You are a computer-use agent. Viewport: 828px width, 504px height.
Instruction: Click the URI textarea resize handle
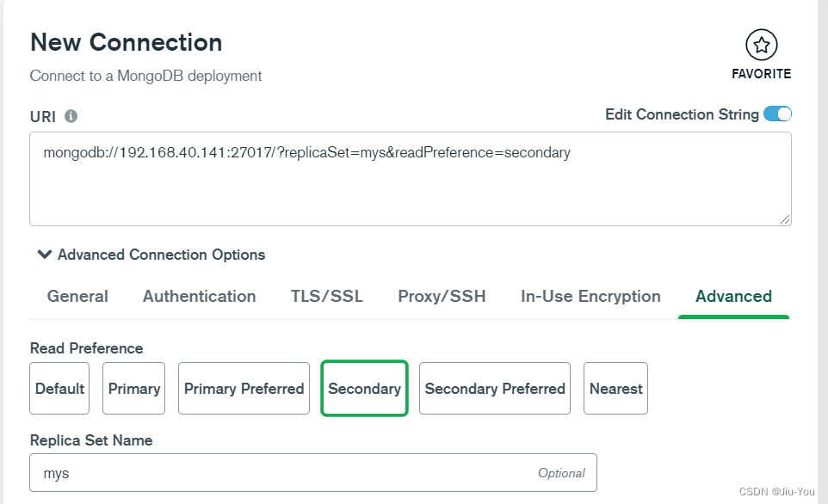[785, 219]
